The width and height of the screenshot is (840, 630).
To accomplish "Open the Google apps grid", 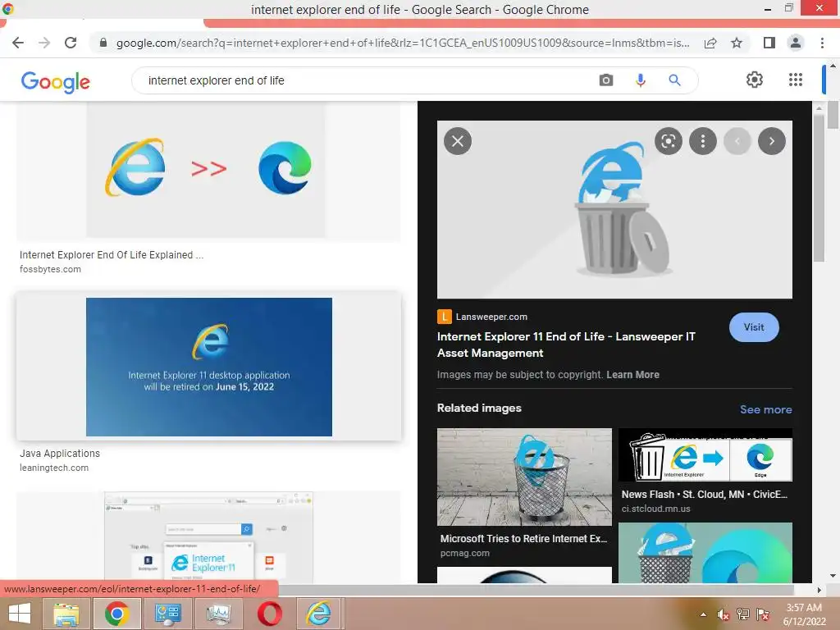I will point(796,80).
